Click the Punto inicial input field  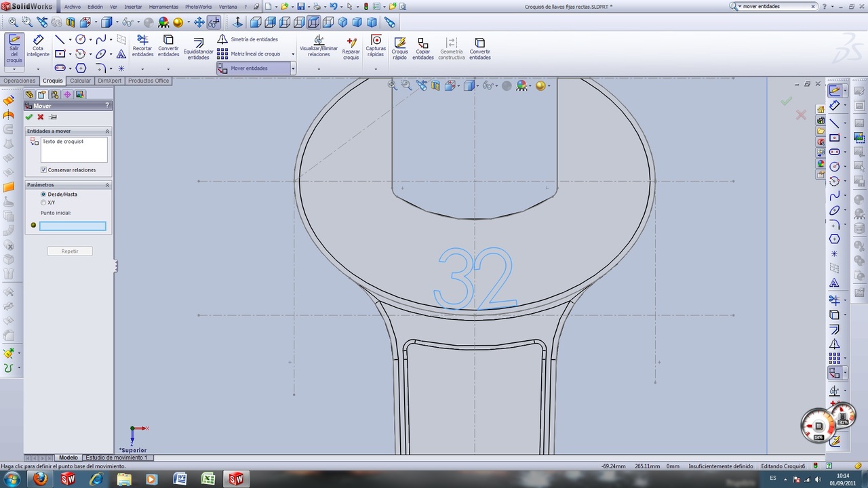coord(73,226)
